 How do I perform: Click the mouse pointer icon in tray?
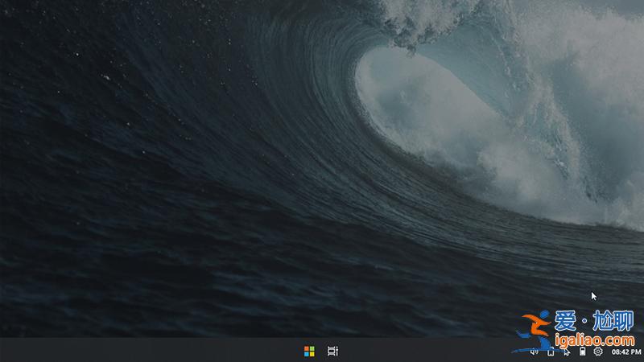pos(567,352)
